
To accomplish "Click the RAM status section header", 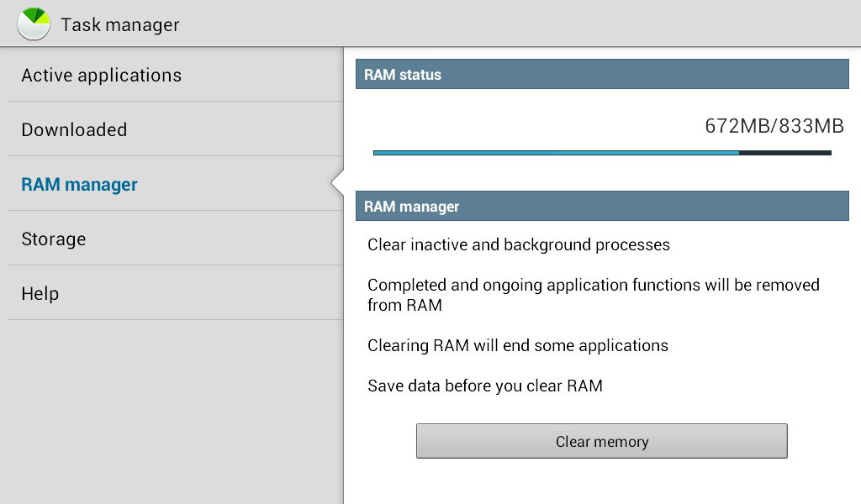I will 602,75.
